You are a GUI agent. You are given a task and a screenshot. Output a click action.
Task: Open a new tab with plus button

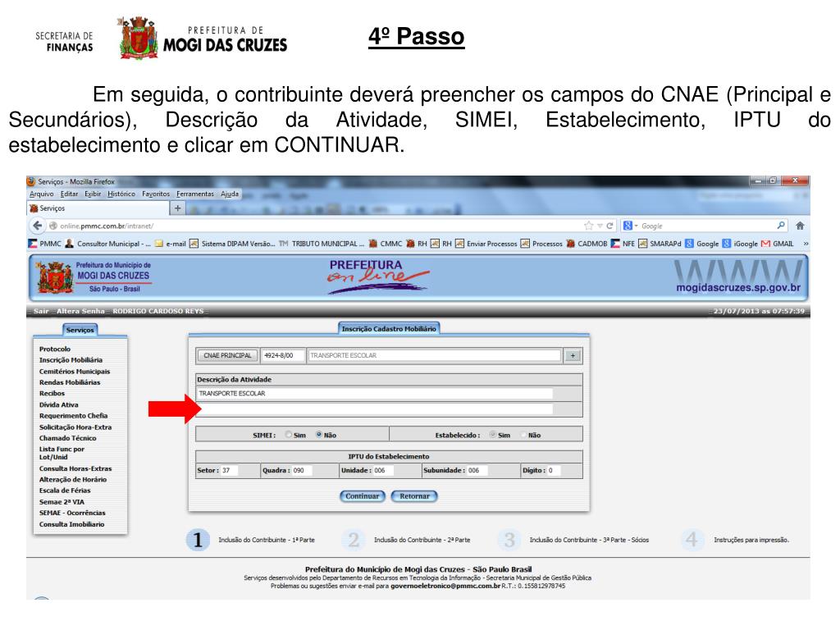coord(177,208)
